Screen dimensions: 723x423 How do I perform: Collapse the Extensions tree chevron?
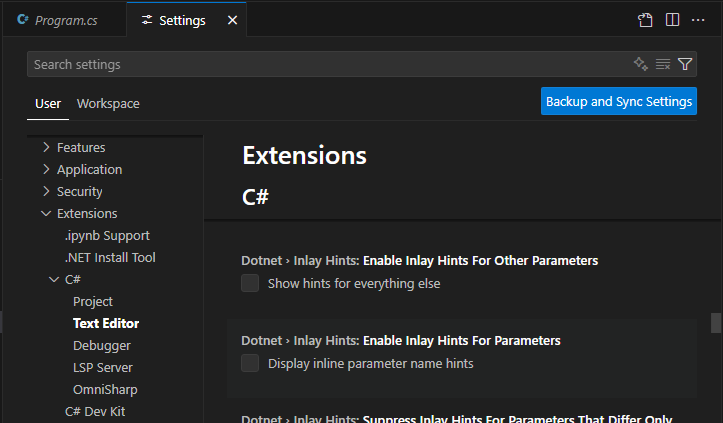point(46,214)
